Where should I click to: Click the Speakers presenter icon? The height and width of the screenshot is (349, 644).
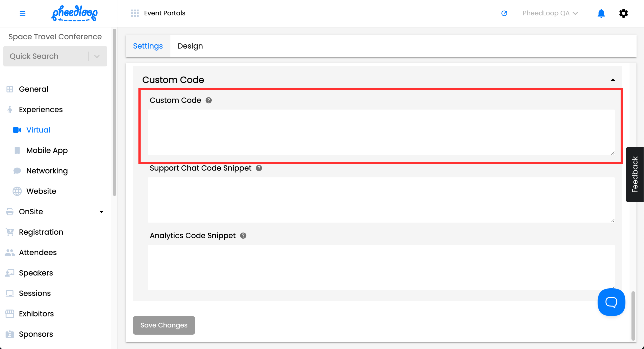[x=10, y=273]
